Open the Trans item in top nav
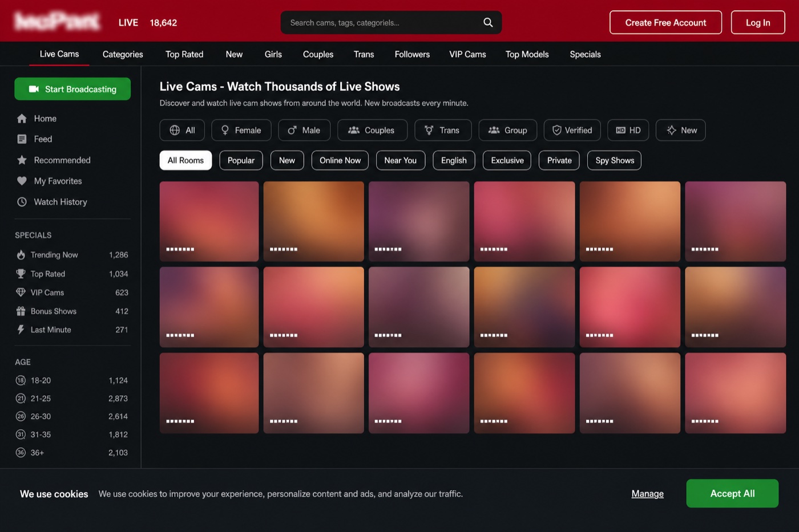The image size is (799, 532). click(x=364, y=54)
